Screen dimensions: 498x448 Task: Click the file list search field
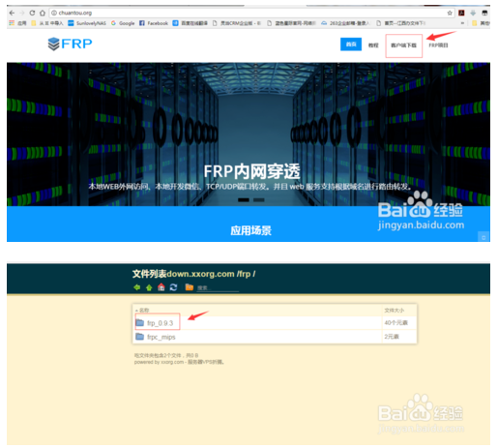pos(218,288)
